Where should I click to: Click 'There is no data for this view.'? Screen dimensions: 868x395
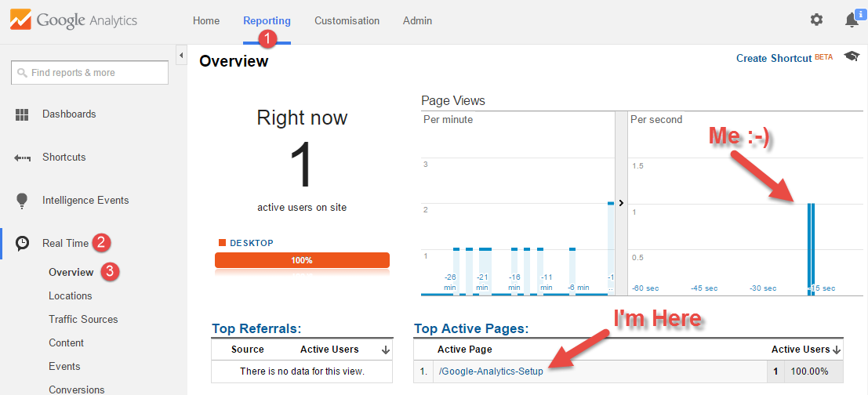point(302,371)
